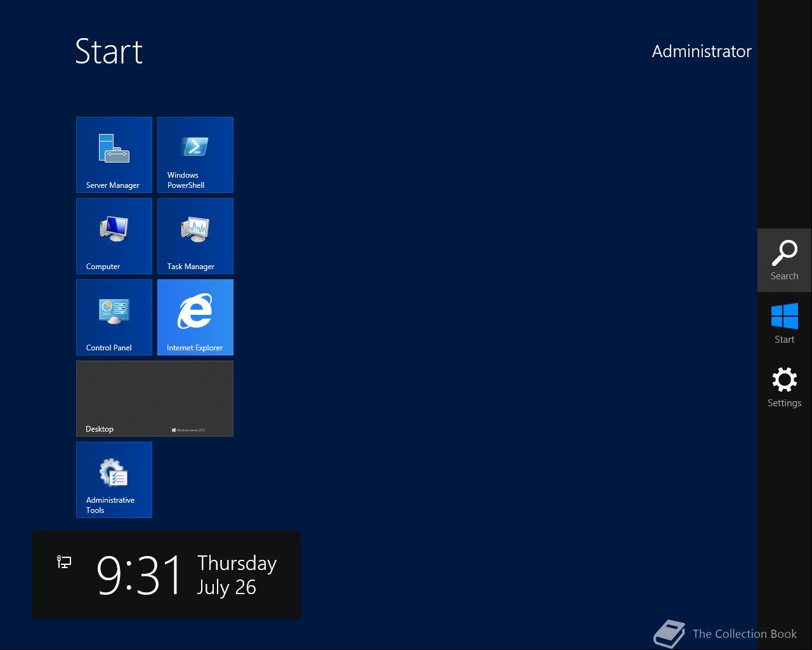Click the Search charm
This screenshot has width=812, height=650.
coord(785,260)
